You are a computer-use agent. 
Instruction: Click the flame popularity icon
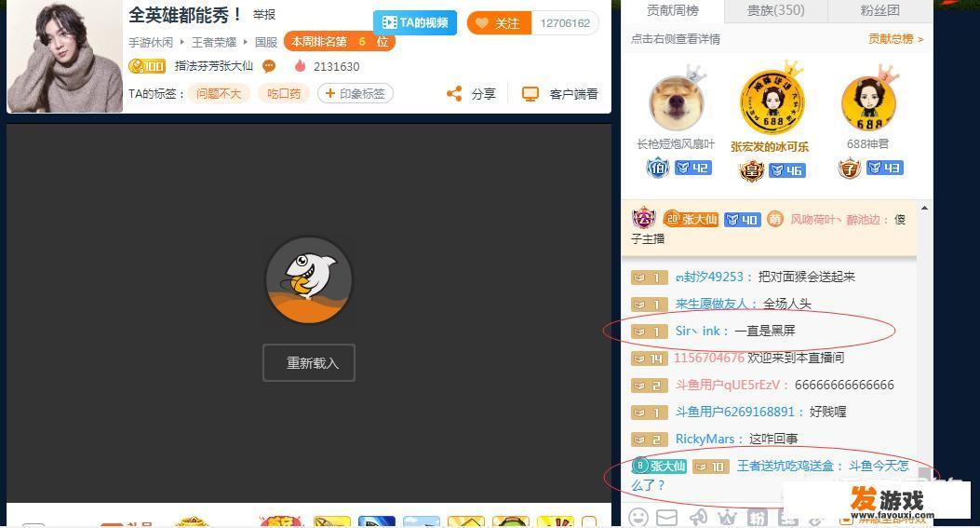click(300, 66)
